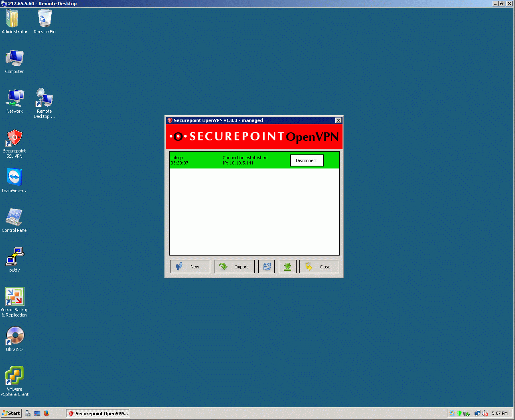Minimize the Remote Desktop window
The height and width of the screenshot is (420, 515).
tap(496, 4)
